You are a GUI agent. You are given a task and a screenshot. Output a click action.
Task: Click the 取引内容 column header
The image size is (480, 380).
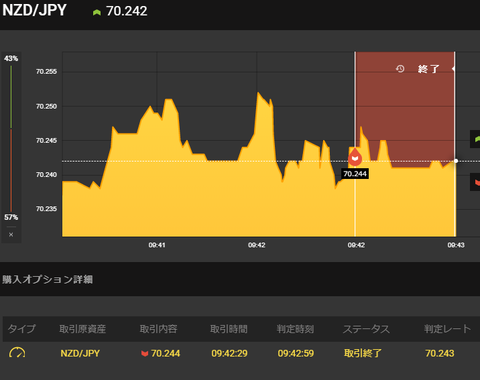(x=158, y=329)
